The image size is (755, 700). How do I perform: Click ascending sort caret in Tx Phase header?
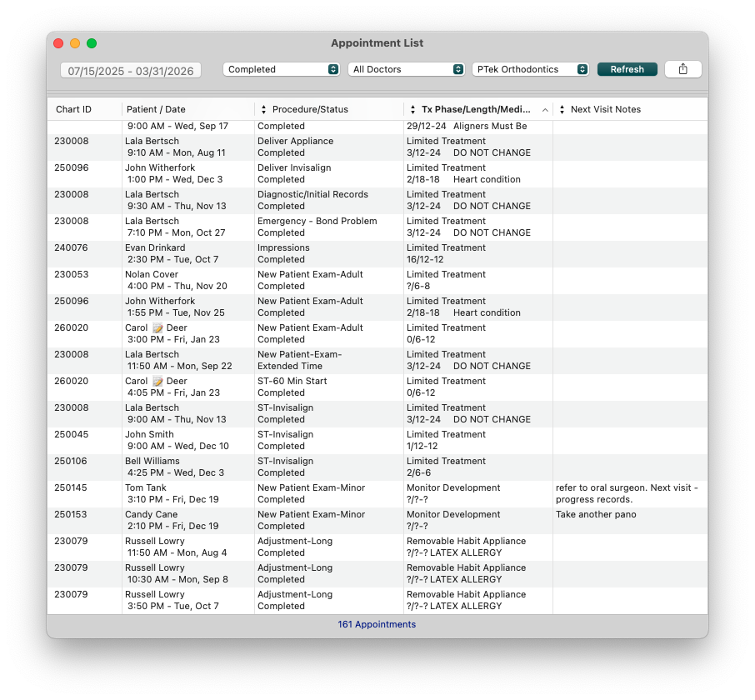(545, 110)
